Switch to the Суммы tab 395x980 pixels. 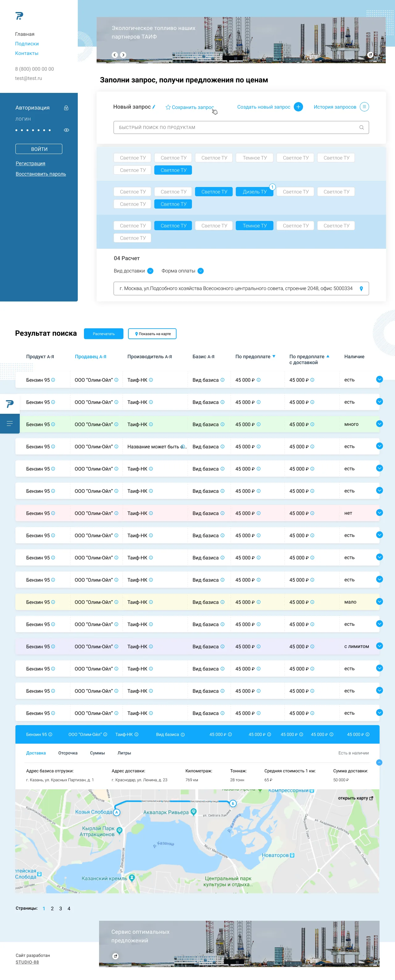point(98,753)
